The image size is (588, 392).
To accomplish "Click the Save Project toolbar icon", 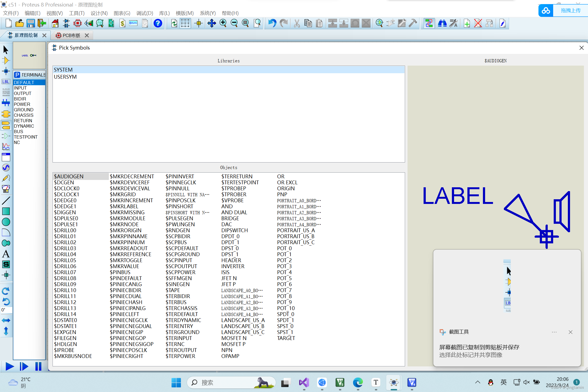I will point(30,23).
